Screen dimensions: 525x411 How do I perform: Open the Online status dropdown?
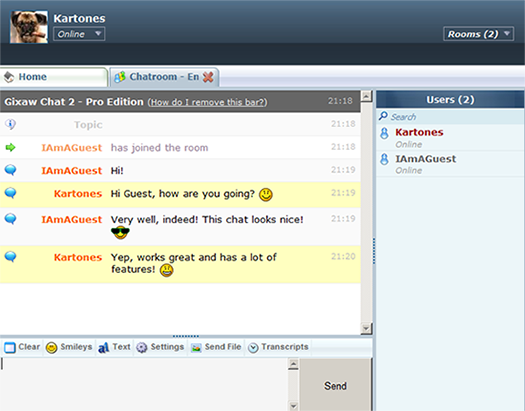point(79,34)
